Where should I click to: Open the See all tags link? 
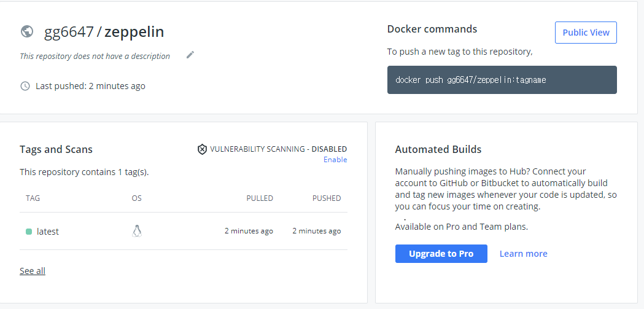point(33,271)
